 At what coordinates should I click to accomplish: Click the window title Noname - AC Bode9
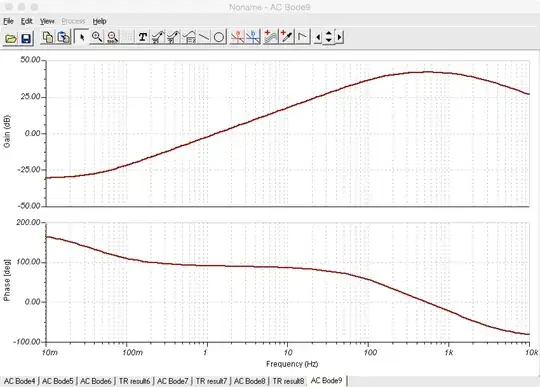click(270, 7)
